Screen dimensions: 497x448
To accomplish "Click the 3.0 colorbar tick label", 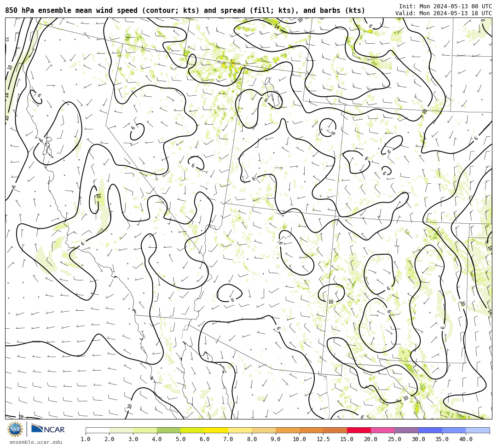I will [x=133, y=439].
